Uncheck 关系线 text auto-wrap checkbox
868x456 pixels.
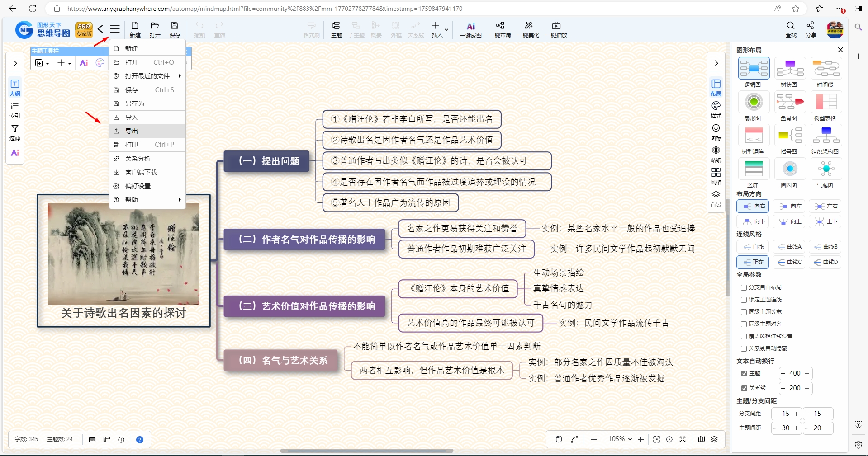(744, 388)
